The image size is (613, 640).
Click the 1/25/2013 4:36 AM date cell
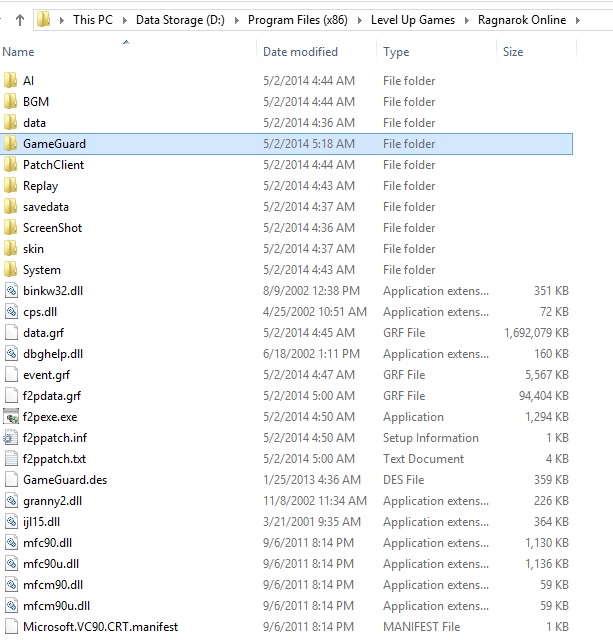pyautogui.click(x=312, y=480)
